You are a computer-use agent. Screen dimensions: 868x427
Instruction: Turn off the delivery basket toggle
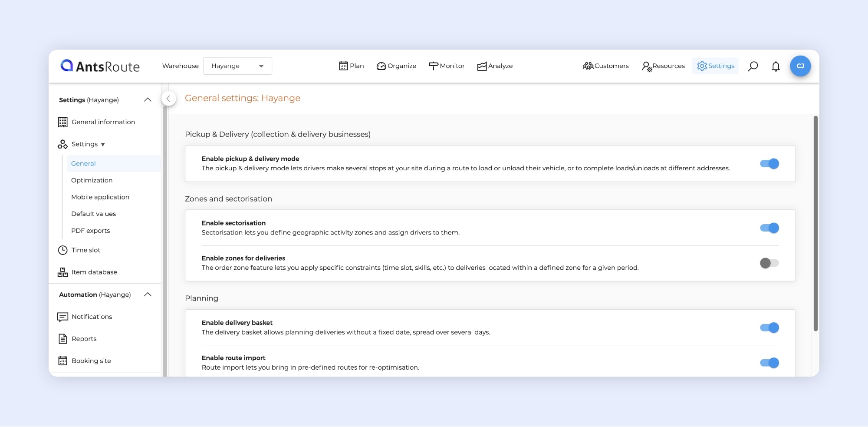769,328
